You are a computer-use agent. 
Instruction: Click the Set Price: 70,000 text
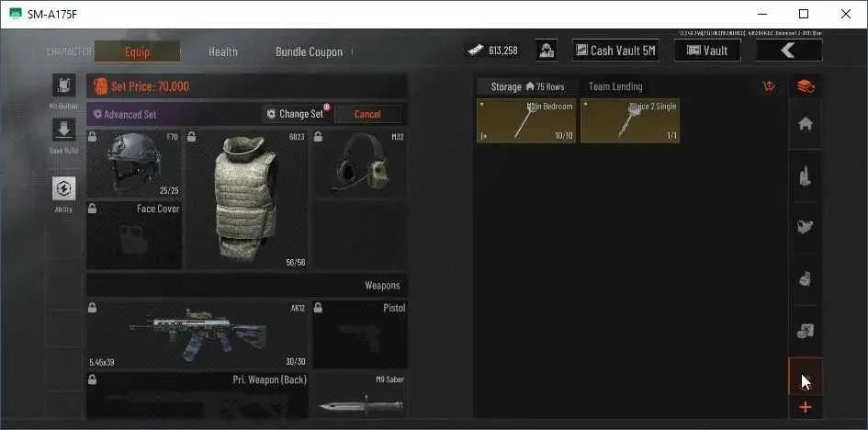pos(150,86)
